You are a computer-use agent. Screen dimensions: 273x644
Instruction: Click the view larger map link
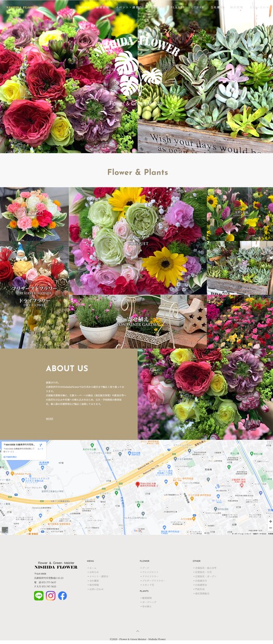(10, 457)
